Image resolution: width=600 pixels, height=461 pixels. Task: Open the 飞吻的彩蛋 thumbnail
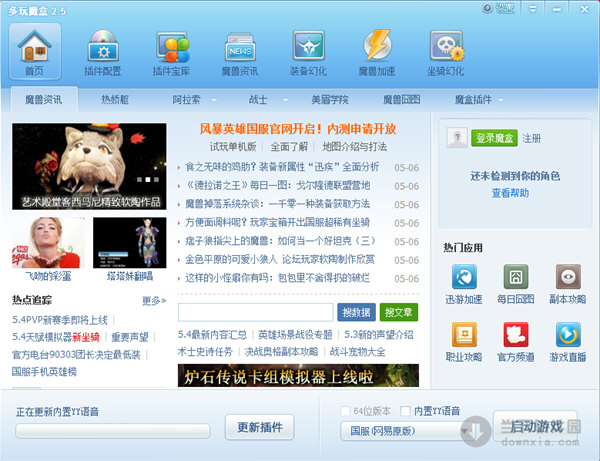(x=48, y=243)
